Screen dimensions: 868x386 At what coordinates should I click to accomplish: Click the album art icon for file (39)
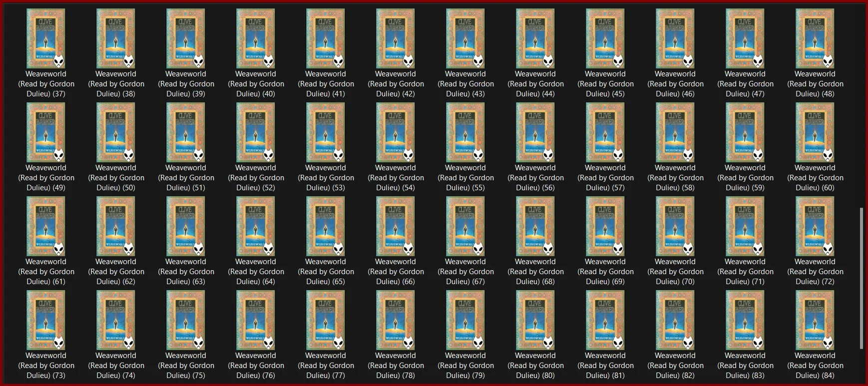[x=186, y=38]
